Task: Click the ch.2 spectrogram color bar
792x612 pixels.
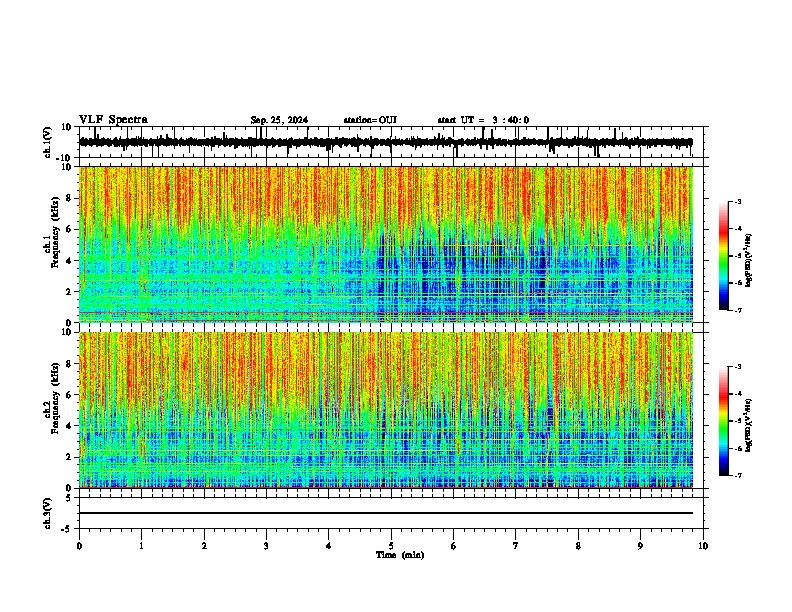Action: (x=724, y=421)
